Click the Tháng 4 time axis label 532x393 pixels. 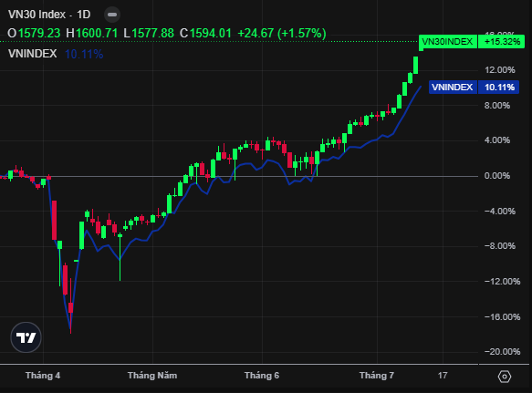tap(43, 376)
